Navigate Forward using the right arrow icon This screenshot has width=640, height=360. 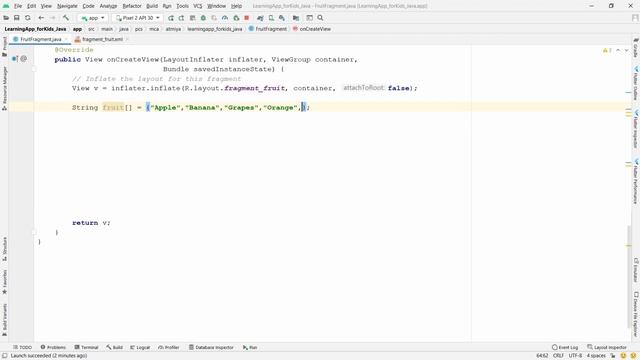click(x=53, y=18)
